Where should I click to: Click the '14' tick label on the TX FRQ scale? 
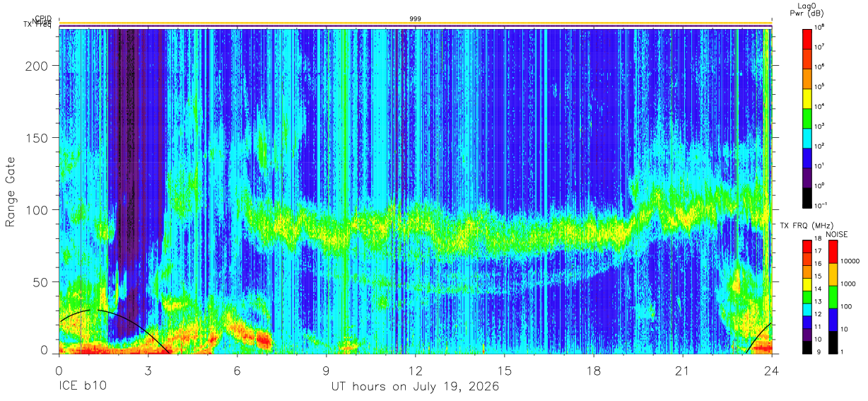819,290
